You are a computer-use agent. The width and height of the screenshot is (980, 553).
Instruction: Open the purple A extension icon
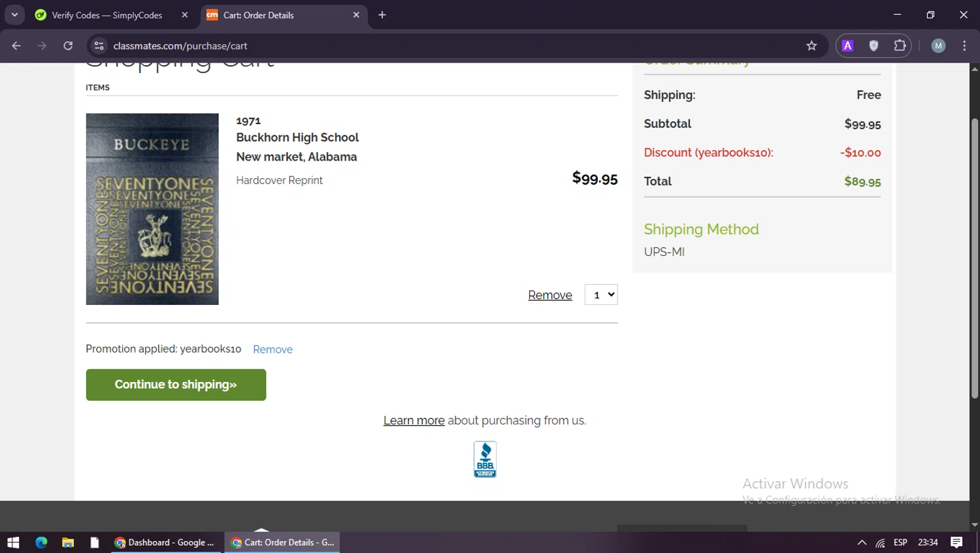847,46
